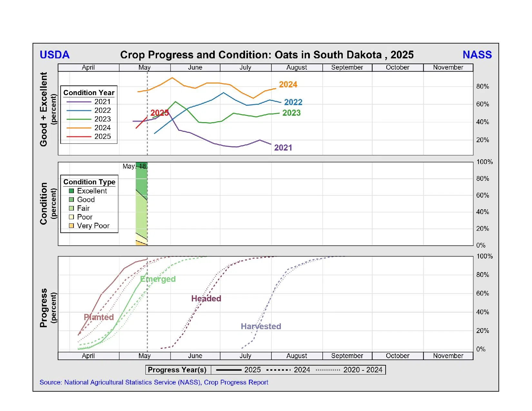
Task: Click the Good condition legend swatch
Action: point(71,200)
